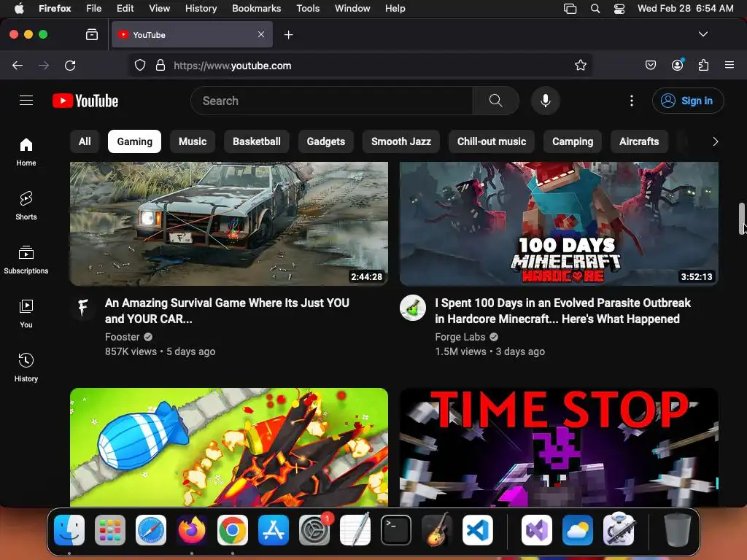Open a new tab with plus

(288, 35)
